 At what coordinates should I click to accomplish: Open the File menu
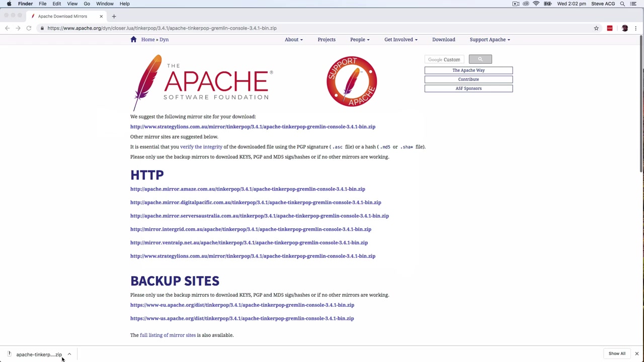click(x=43, y=4)
